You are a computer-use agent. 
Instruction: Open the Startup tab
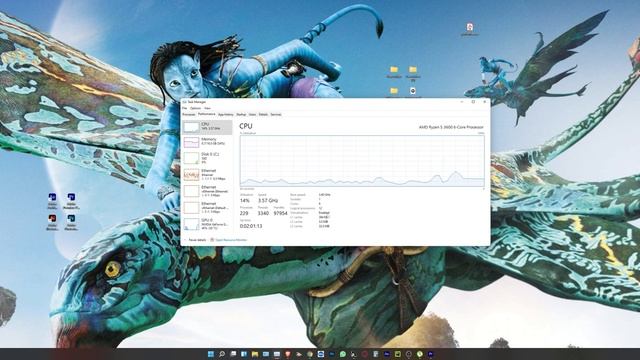click(241, 115)
